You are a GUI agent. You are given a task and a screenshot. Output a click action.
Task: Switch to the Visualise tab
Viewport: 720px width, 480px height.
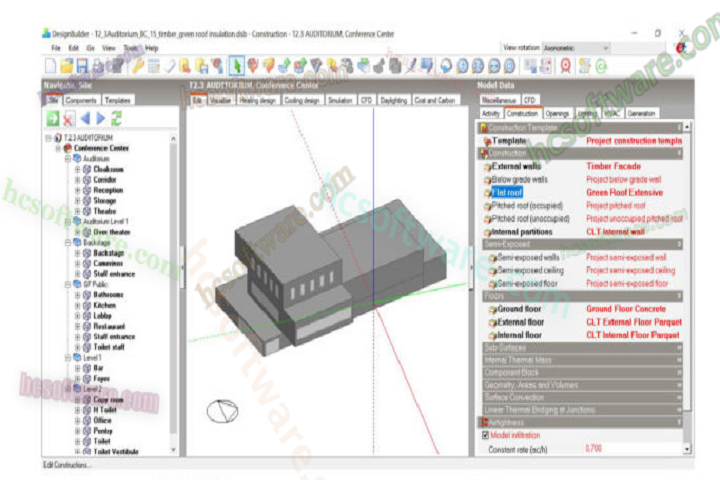click(x=220, y=100)
